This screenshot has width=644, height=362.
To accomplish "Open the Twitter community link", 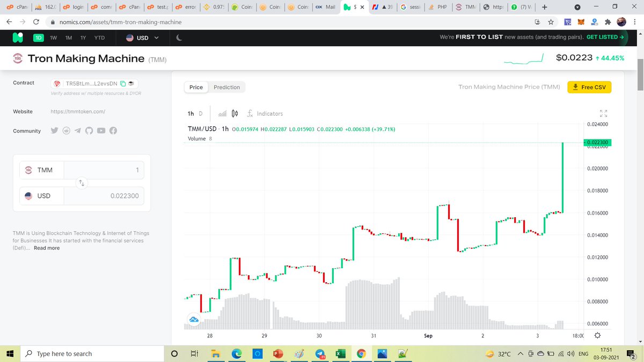I will click(x=54, y=131).
